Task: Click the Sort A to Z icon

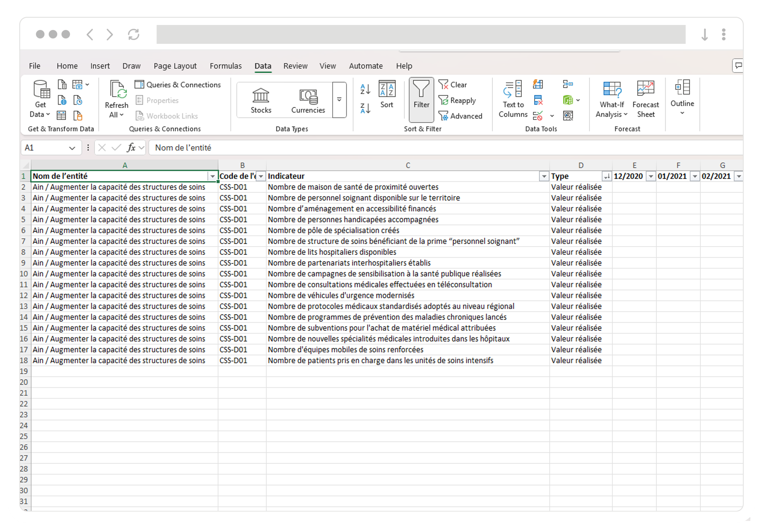Action: 365,89
